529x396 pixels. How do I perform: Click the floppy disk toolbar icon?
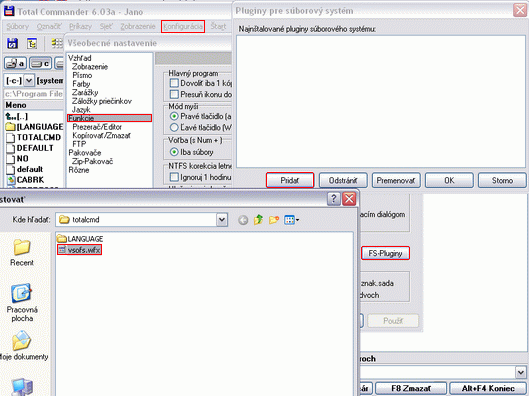click(x=12, y=43)
